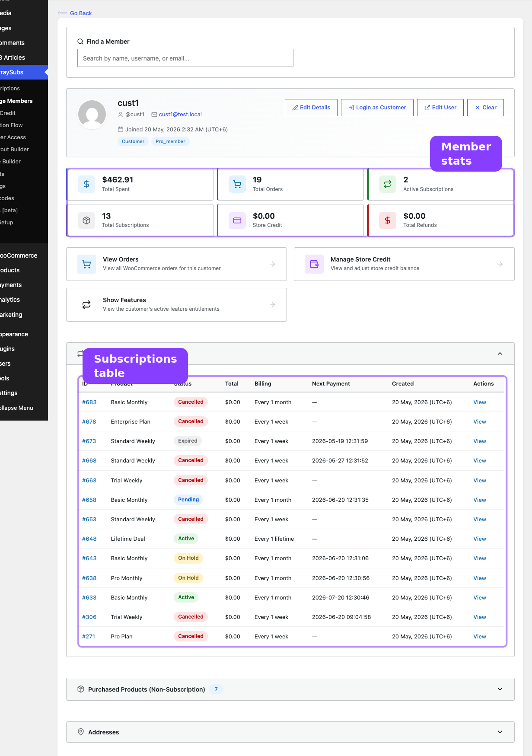Click the Pro_member role tag
This screenshot has width=532, height=756.
tap(170, 141)
